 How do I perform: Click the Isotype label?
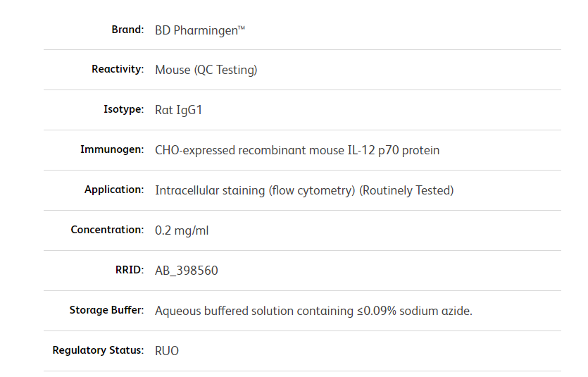coord(124,109)
